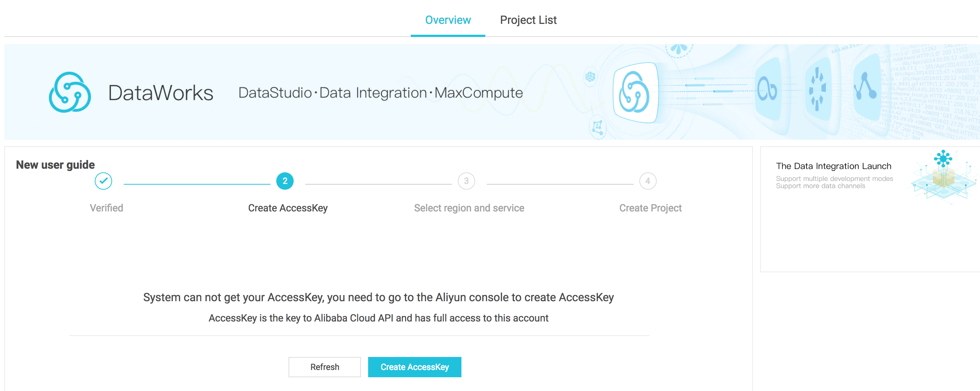The image size is (980, 391).
Task: Click the Refresh button
Action: pyautogui.click(x=324, y=367)
